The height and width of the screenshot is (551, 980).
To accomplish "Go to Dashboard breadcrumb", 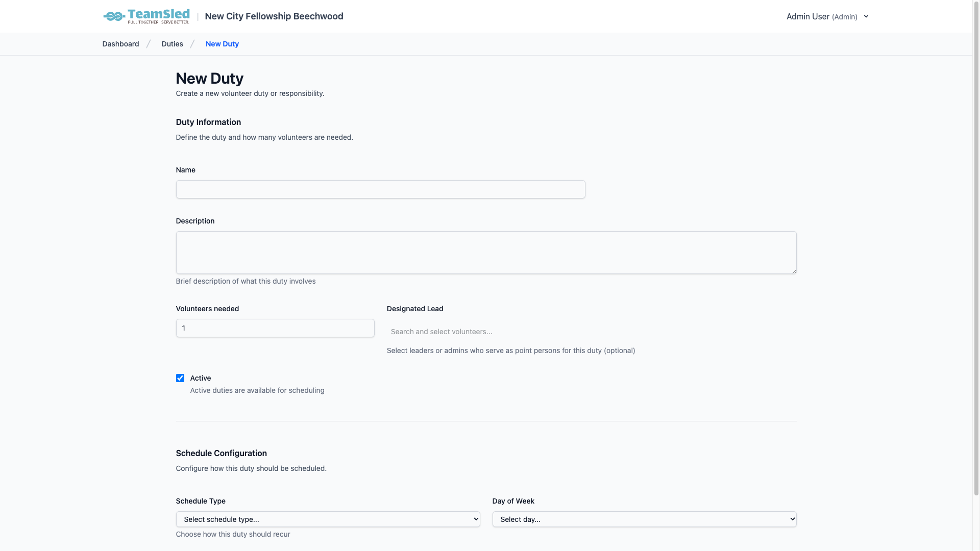I will click(120, 44).
